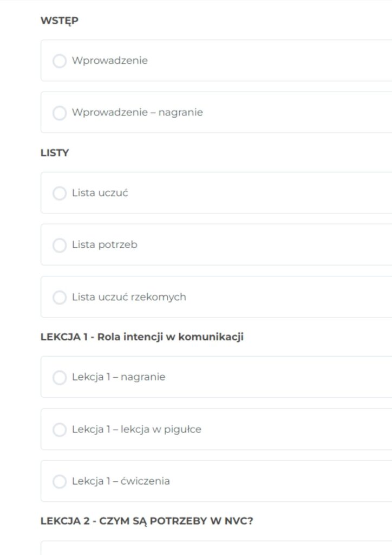Check the circle next to Lista uczuć
The width and height of the screenshot is (392, 555).
pos(60,193)
